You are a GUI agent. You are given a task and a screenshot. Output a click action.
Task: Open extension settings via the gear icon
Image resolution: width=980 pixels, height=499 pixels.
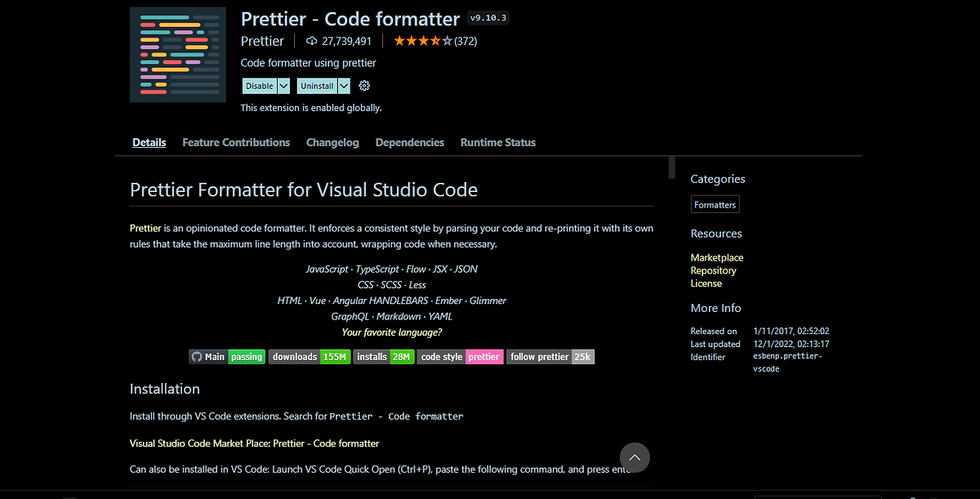point(364,85)
